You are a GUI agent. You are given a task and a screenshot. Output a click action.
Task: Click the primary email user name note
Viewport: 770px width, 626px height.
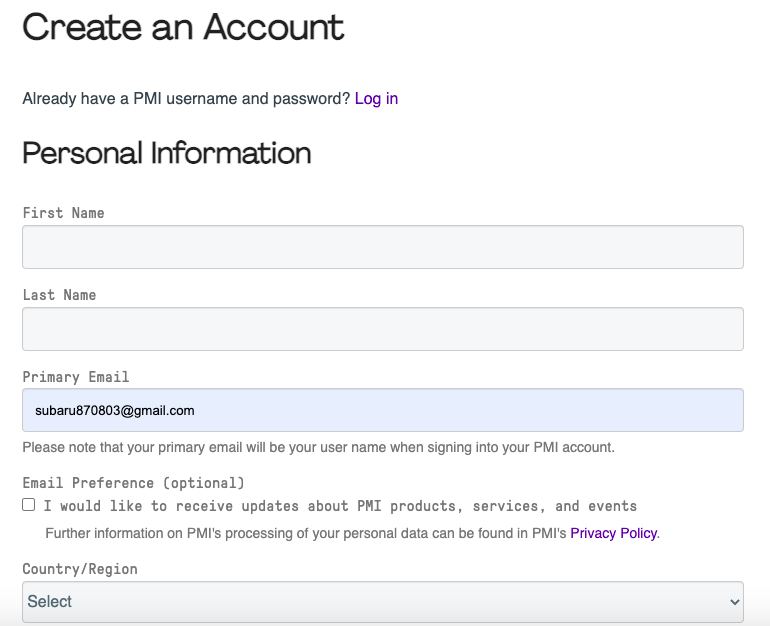coord(319,447)
